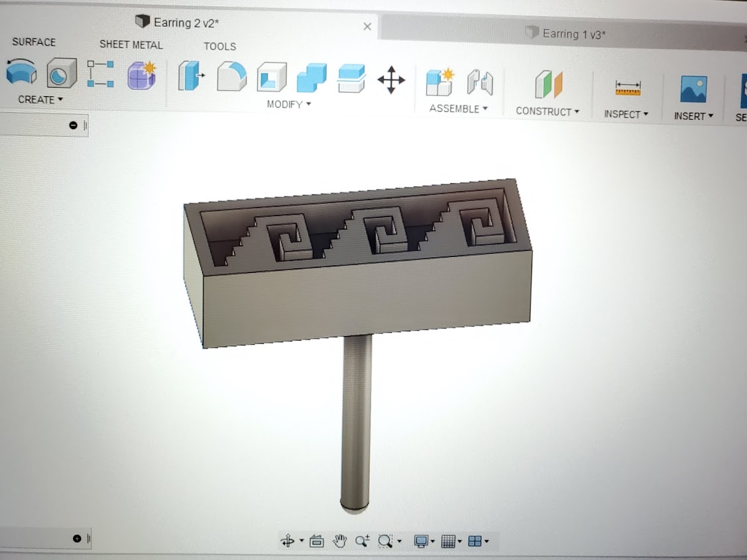Switch to the SHEET METAL tab
The height and width of the screenshot is (560, 747).
pyautogui.click(x=131, y=45)
